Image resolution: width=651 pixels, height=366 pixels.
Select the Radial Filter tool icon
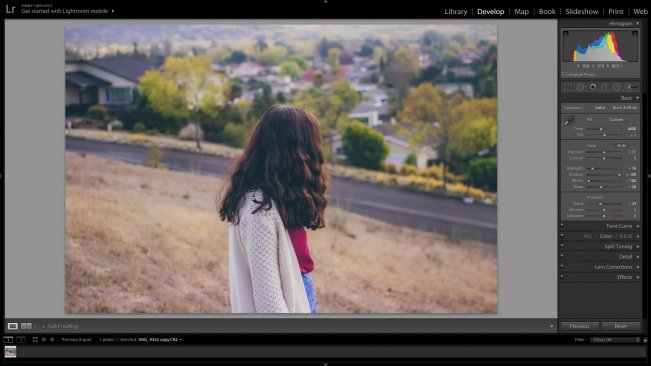(x=617, y=87)
